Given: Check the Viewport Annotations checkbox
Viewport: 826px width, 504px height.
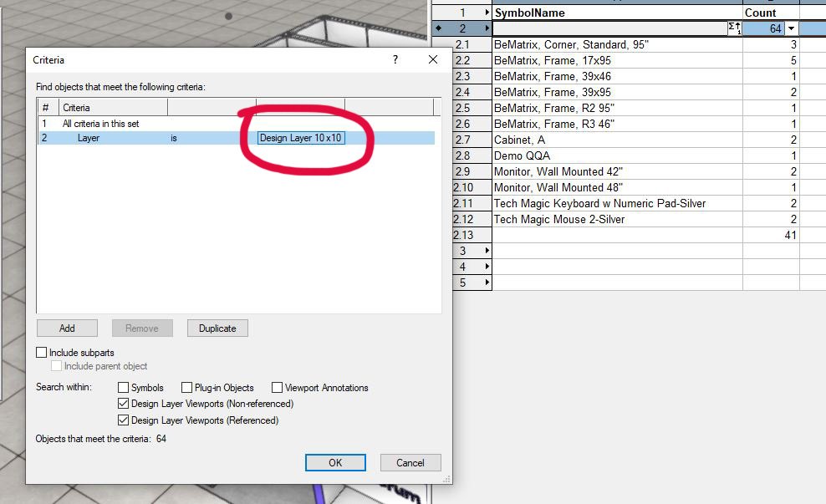Looking at the screenshot, I should [277, 387].
